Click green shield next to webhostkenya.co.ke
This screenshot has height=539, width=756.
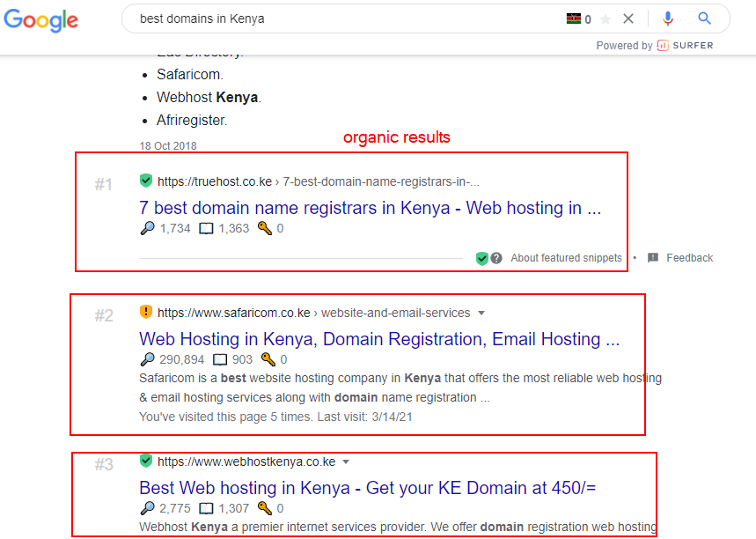(x=145, y=461)
